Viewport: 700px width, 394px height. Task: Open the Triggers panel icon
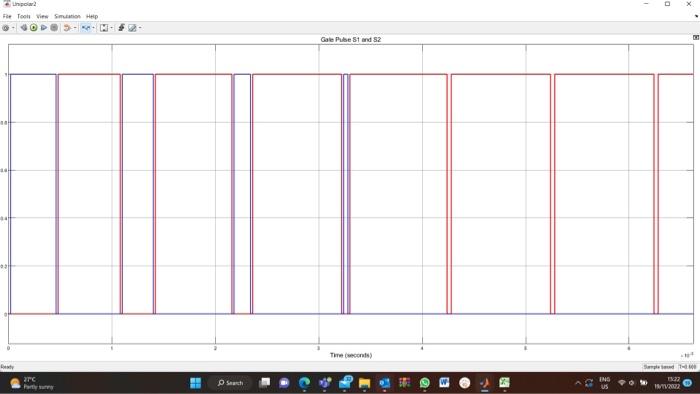click(121, 28)
